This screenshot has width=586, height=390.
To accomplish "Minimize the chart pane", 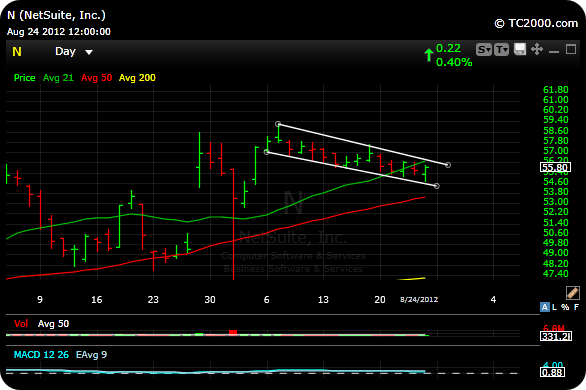I will (x=554, y=51).
